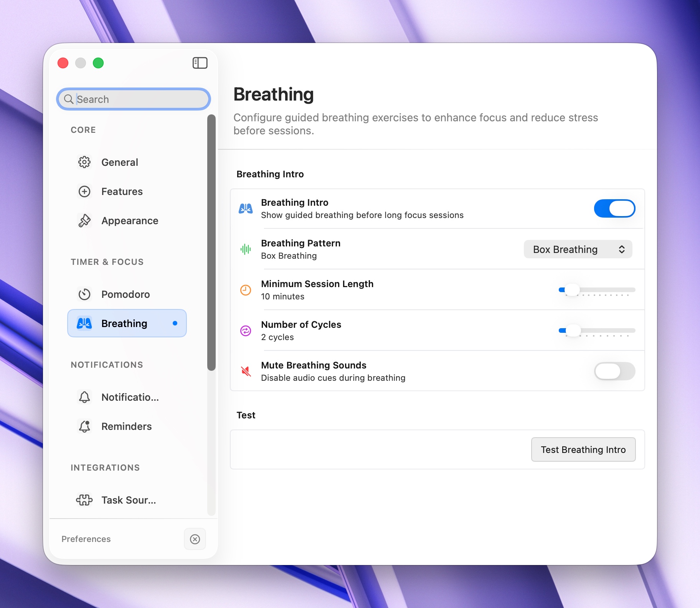
Task: Click the Minimum Session Length slider
Action: (597, 290)
